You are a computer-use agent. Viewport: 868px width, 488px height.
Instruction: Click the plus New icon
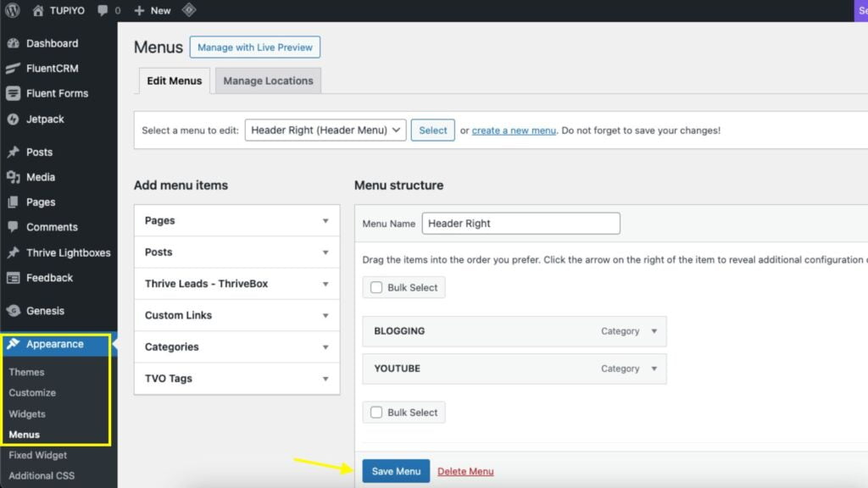[139, 10]
